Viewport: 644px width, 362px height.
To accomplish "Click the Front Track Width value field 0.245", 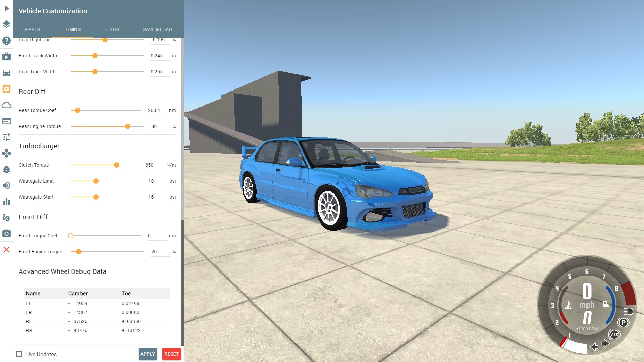I will click(x=160, y=56).
